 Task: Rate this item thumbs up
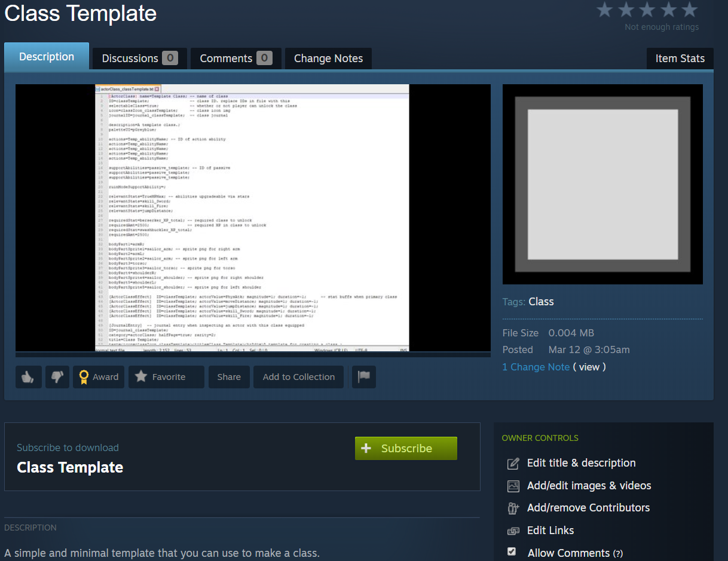pos(29,377)
